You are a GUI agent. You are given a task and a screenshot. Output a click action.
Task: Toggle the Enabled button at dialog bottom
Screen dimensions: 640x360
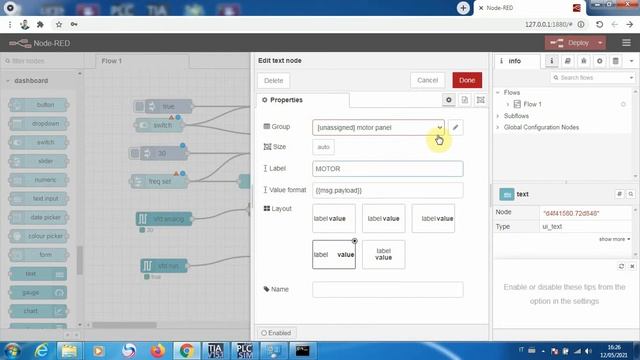276,333
